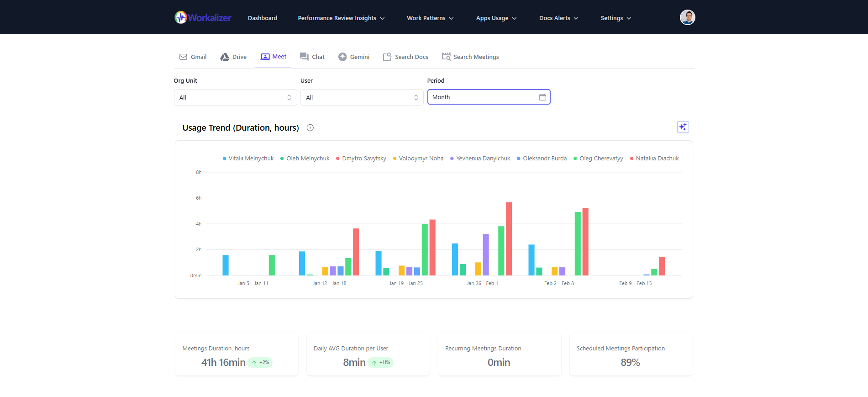Open the Period calendar icon
The height and width of the screenshot is (397, 868).
point(542,97)
